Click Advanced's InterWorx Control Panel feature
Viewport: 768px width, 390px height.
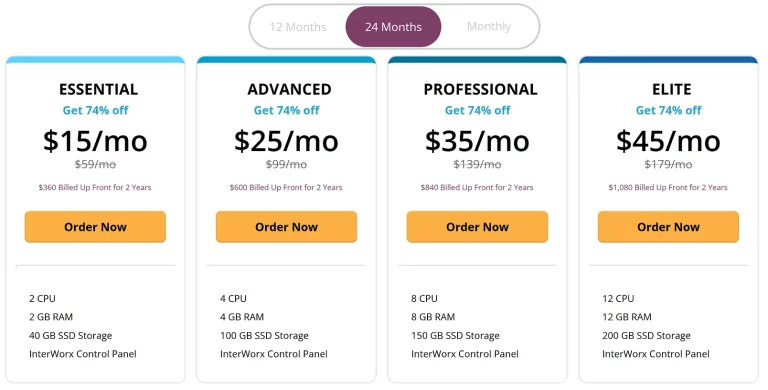coord(274,354)
